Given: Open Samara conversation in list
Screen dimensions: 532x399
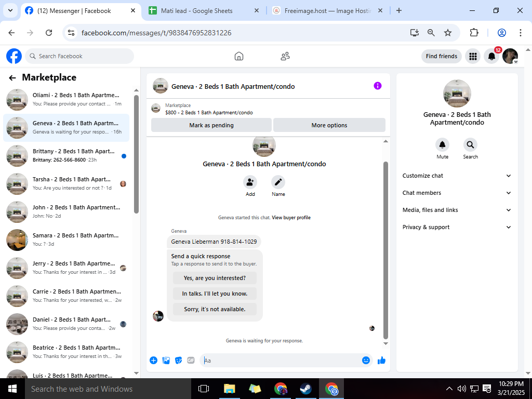Looking at the screenshot, I should tap(66, 240).
